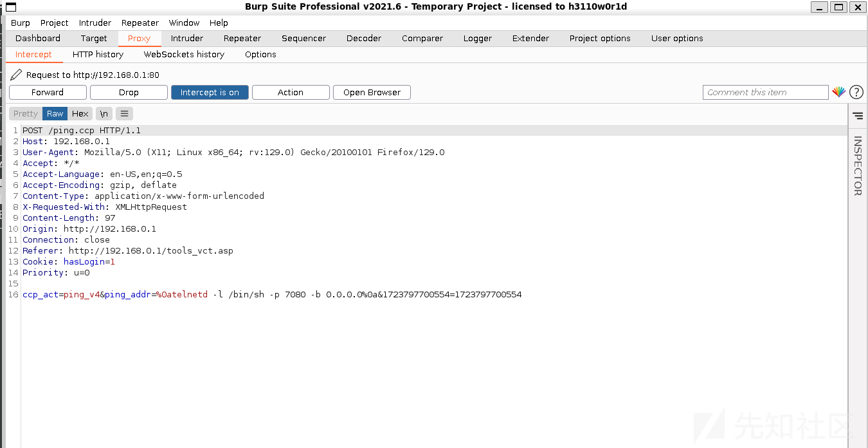Click the Cookie: hasLogin=1 line
Screen dimensions: 868x448
69,262
